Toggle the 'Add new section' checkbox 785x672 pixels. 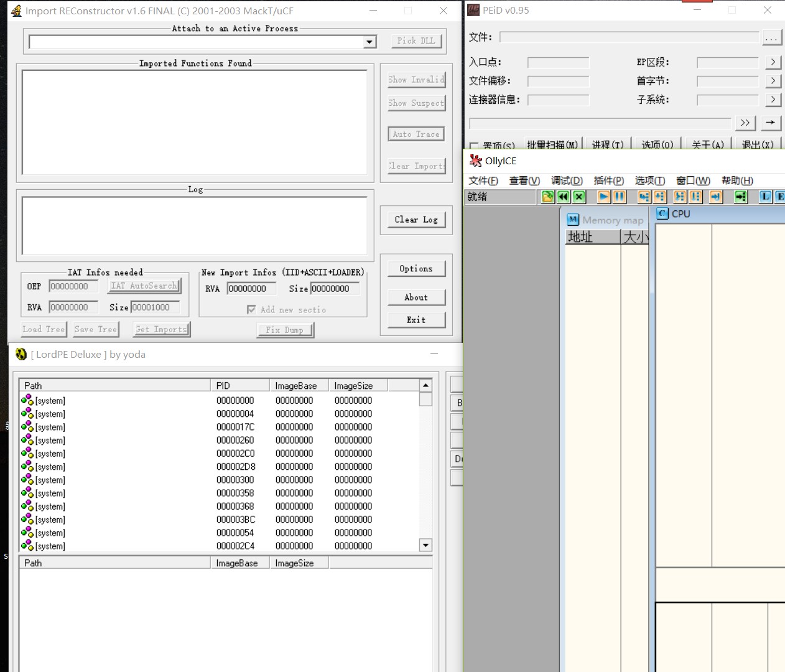pyautogui.click(x=251, y=309)
